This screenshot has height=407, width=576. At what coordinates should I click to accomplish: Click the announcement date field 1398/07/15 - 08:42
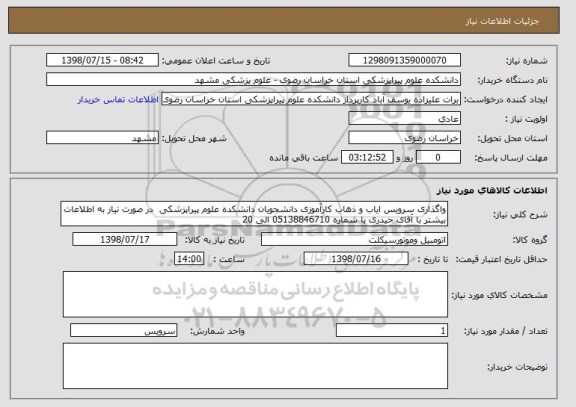pyautogui.click(x=102, y=60)
